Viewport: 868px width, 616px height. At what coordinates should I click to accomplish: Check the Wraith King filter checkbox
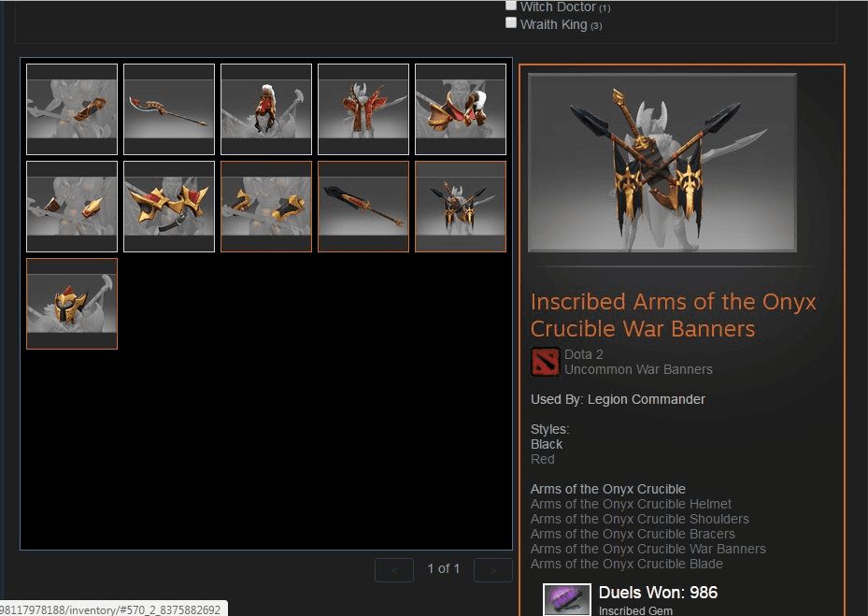click(511, 22)
